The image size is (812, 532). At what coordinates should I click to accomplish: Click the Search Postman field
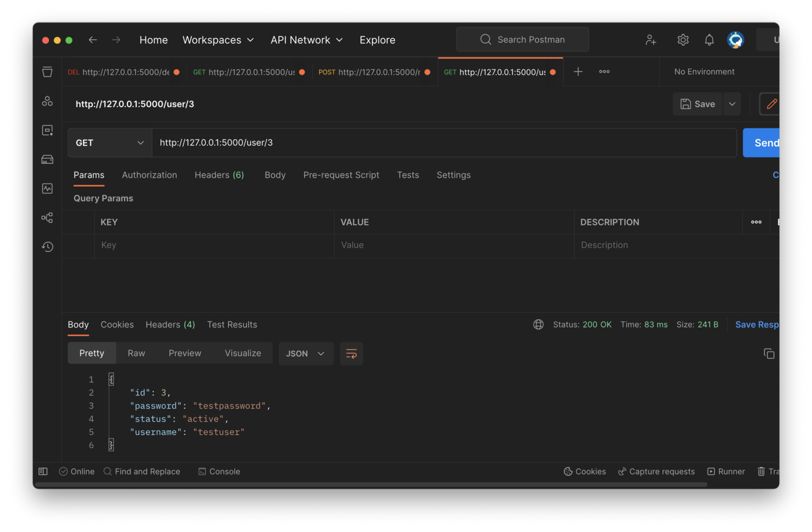[522, 40]
